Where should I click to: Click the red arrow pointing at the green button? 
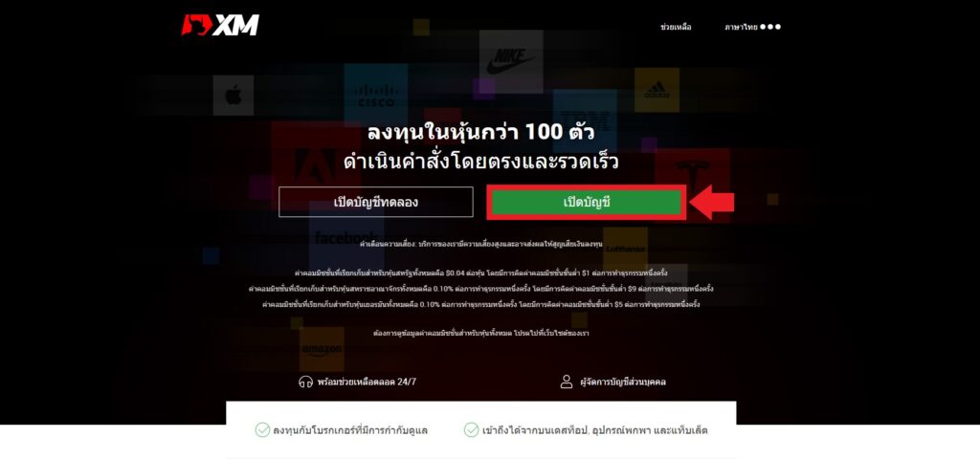pyautogui.click(x=712, y=203)
